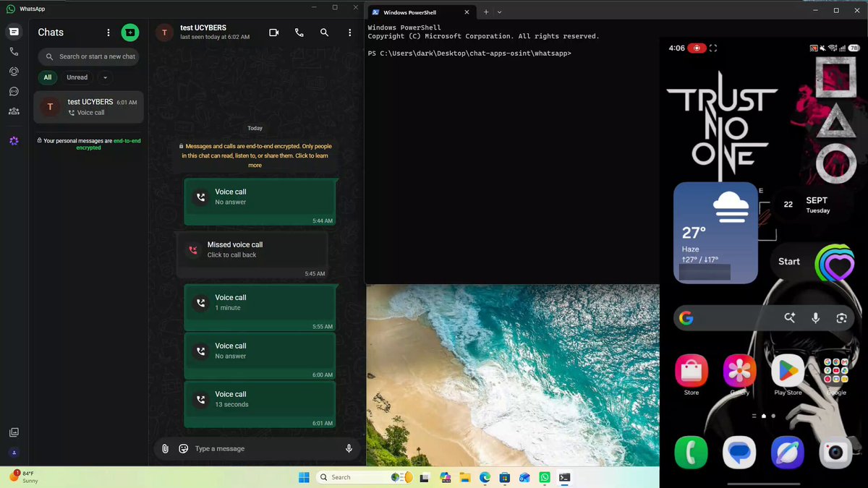
Task: Select the Windows PowerShell tab
Action: [420, 12]
